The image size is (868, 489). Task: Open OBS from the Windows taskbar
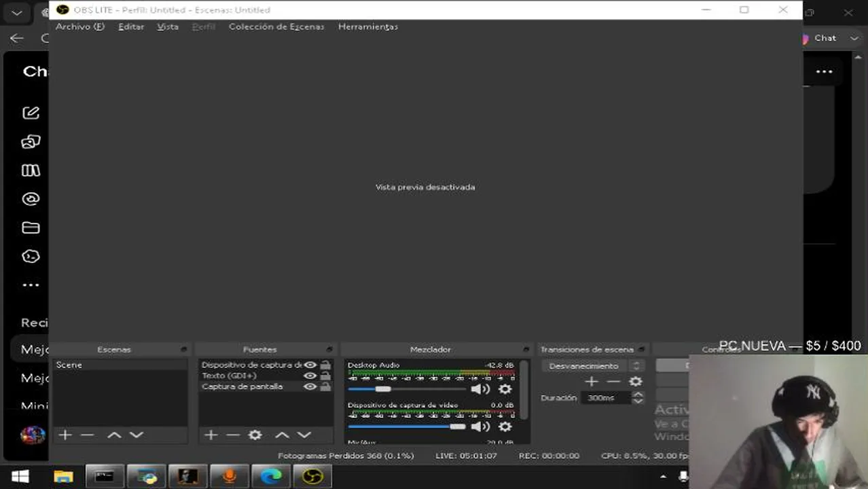312,477
